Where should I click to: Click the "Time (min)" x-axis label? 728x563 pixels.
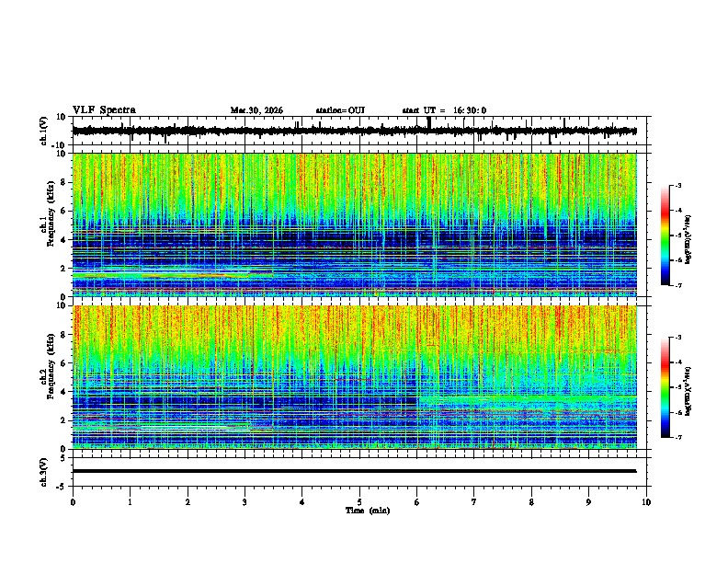[368, 511]
